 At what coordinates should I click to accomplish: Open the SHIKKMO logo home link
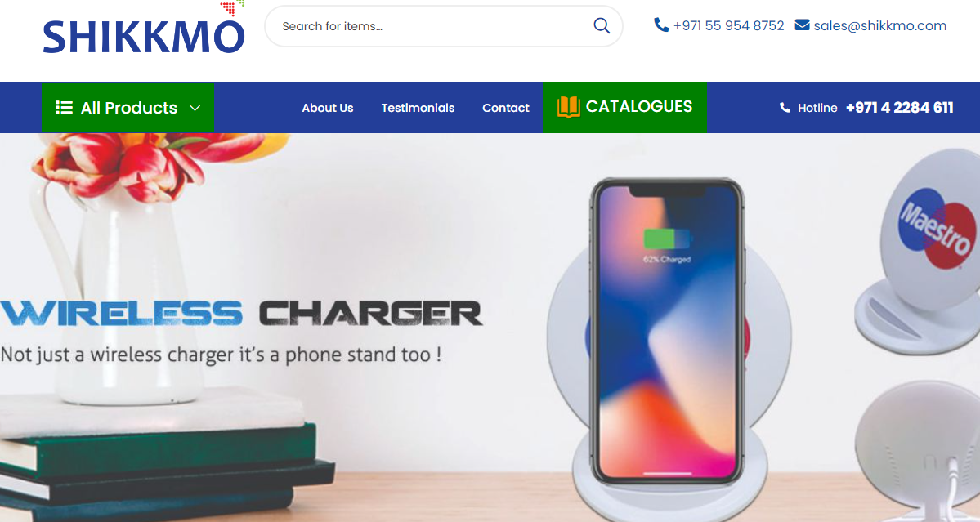[144, 36]
